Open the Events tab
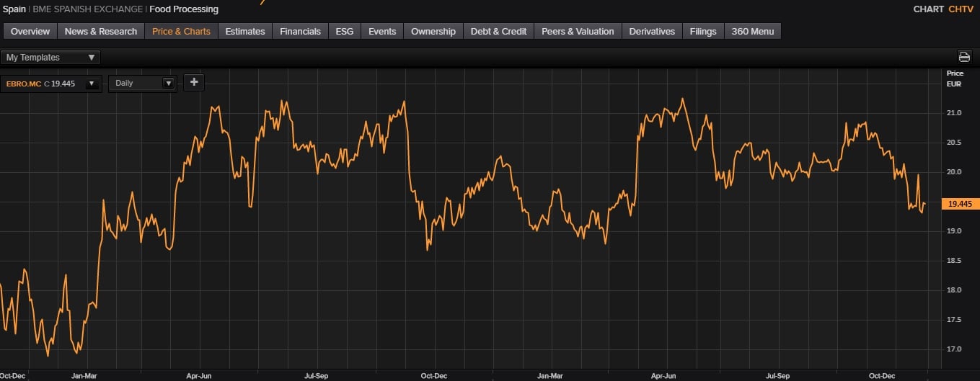This screenshot has height=381, width=980. (x=382, y=31)
